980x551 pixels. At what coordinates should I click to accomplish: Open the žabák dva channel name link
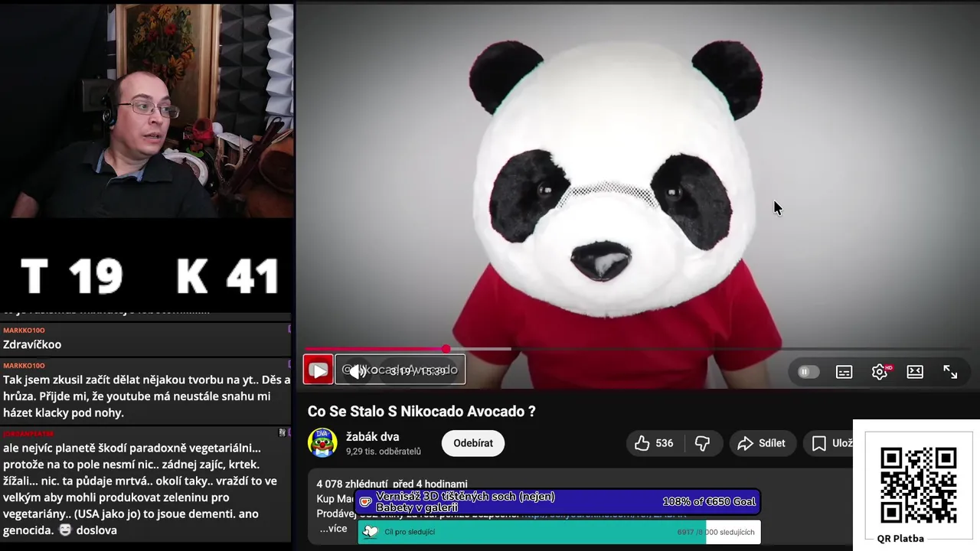pyautogui.click(x=373, y=437)
